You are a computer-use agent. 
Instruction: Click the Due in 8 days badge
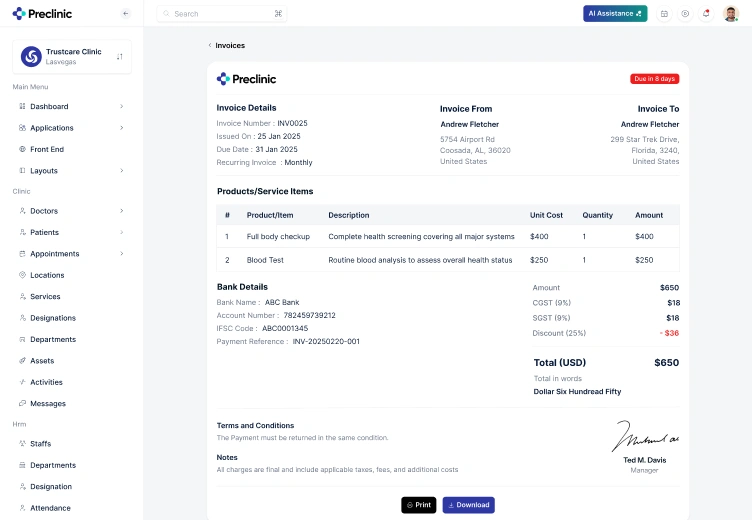pyautogui.click(x=655, y=79)
